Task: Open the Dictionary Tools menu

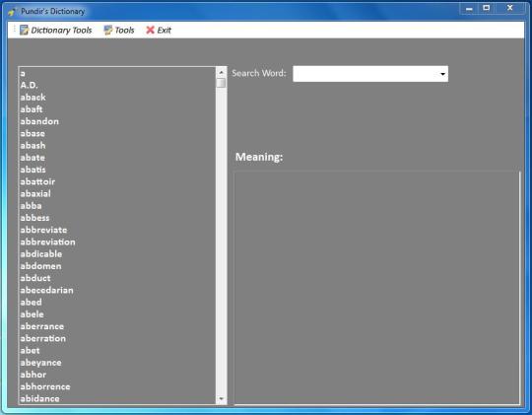Action: 55,31
